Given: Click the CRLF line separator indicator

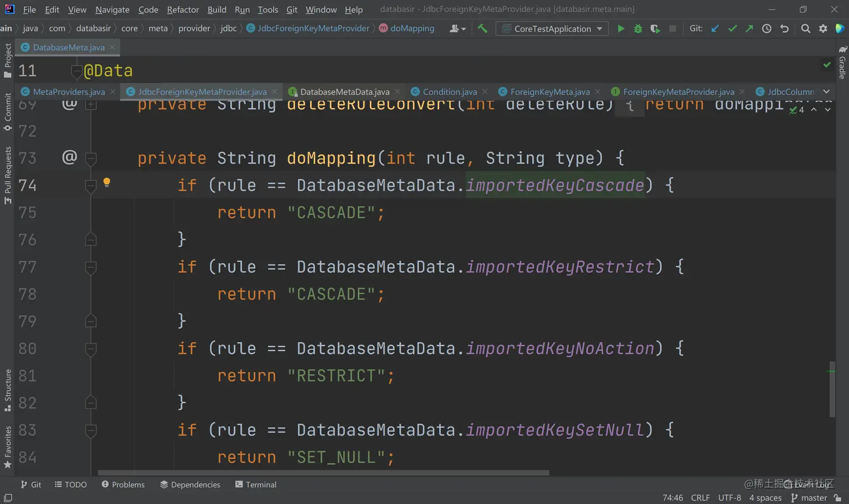Looking at the screenshot, I should point(700,498).
